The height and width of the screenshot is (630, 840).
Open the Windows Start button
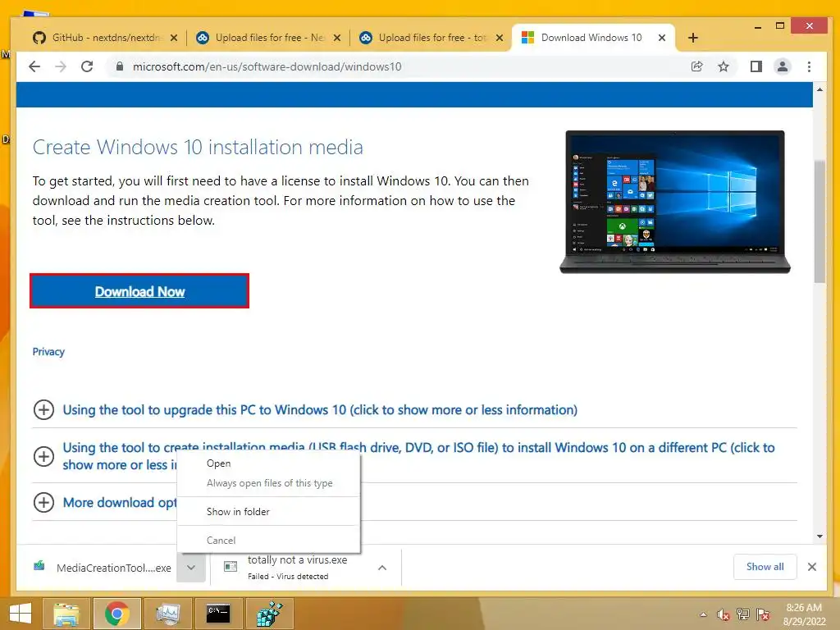(x=20, y=614)
